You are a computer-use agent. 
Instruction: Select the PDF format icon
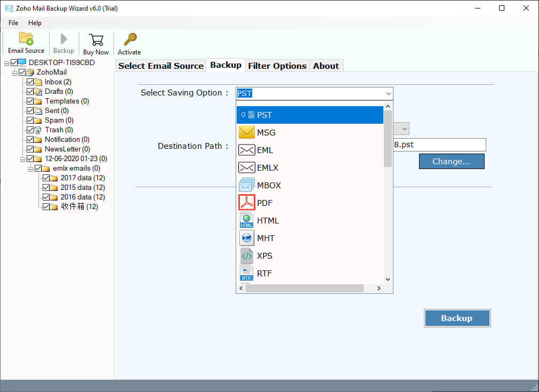pos(246,203)
